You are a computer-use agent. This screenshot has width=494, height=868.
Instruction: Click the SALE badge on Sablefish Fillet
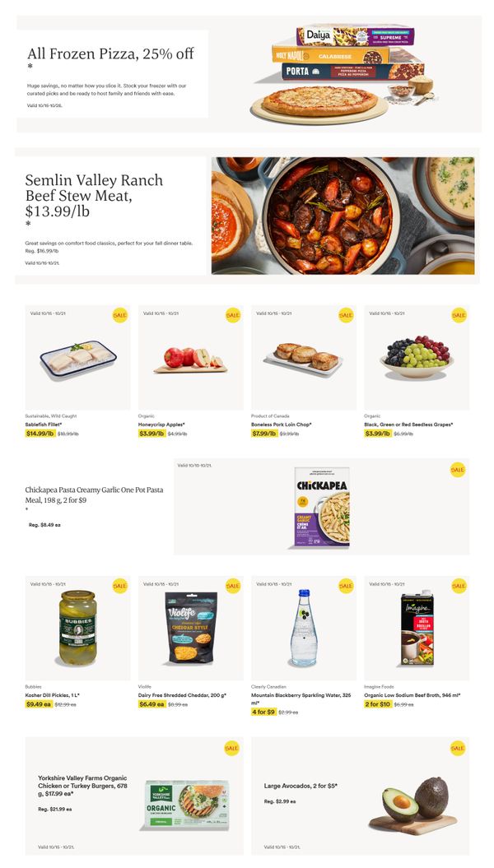120,315
